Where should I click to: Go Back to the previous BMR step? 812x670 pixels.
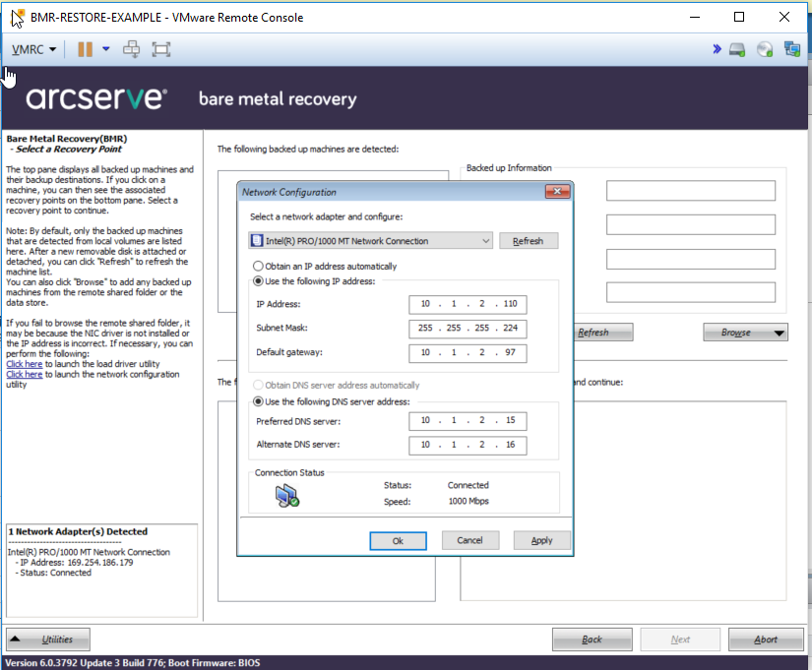[592, 640]
